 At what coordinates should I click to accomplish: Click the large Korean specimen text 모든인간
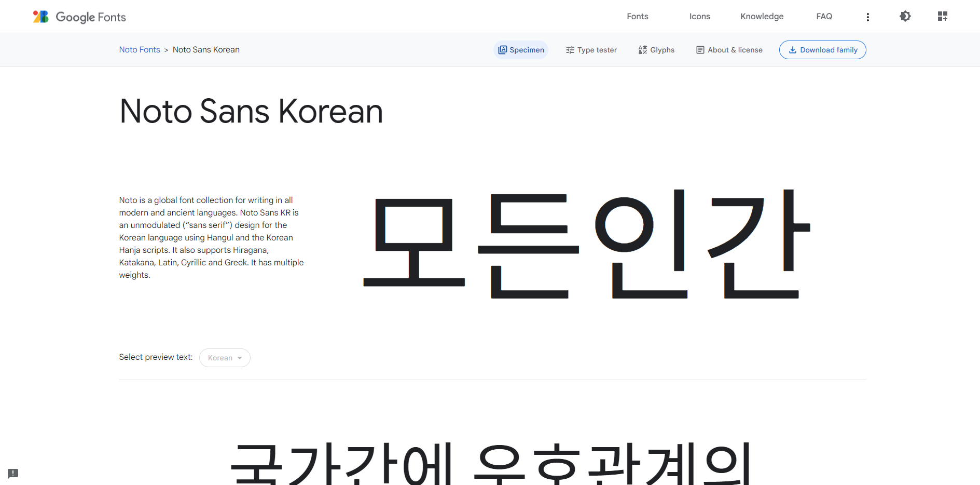587,244
